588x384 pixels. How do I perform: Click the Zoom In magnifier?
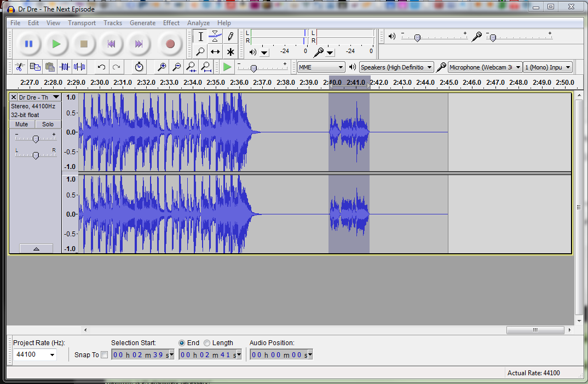162,67
